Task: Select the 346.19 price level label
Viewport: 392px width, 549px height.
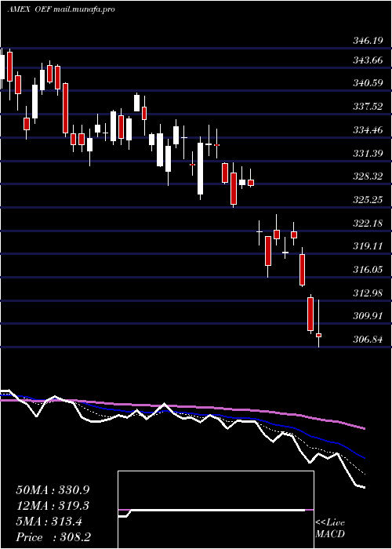Action: (368, 42)
